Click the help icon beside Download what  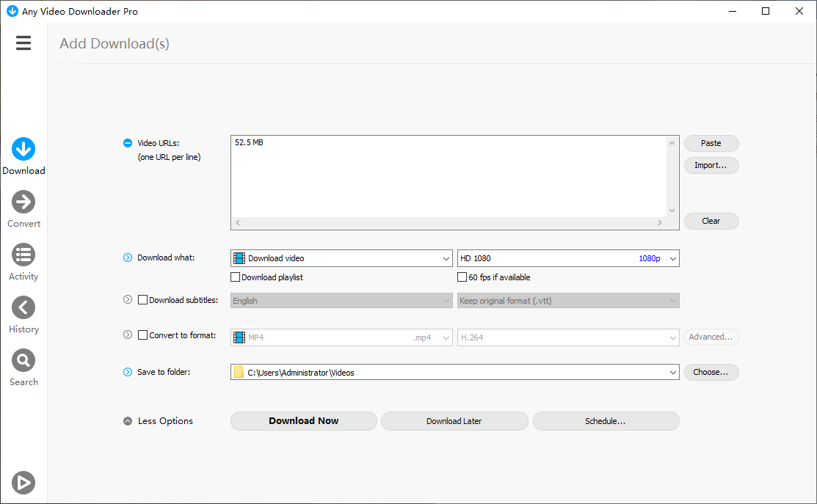tap(126, 258)
